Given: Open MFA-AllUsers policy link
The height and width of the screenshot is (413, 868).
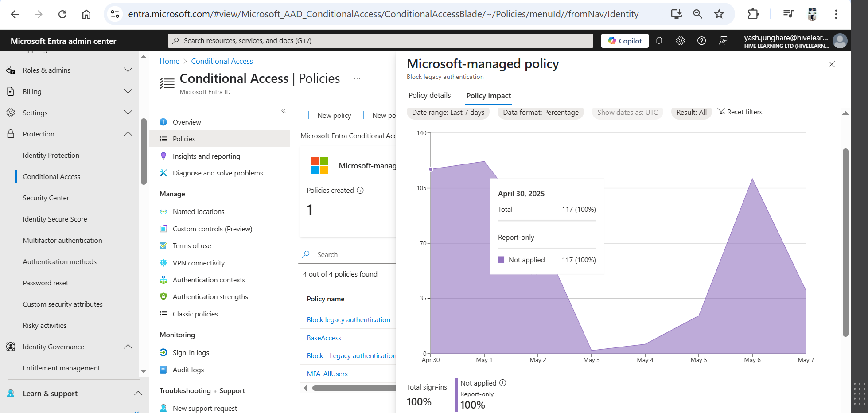Looking at the screenshot, I should tap(327, 374).
